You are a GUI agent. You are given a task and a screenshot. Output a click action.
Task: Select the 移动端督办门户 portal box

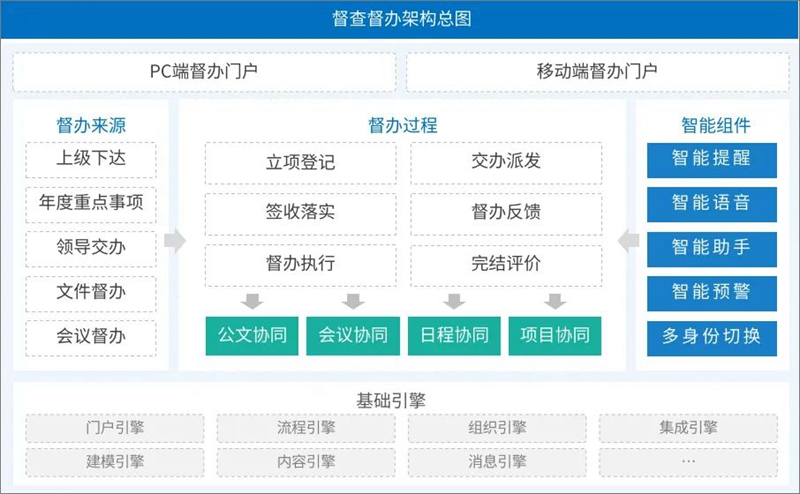[596, 72]
